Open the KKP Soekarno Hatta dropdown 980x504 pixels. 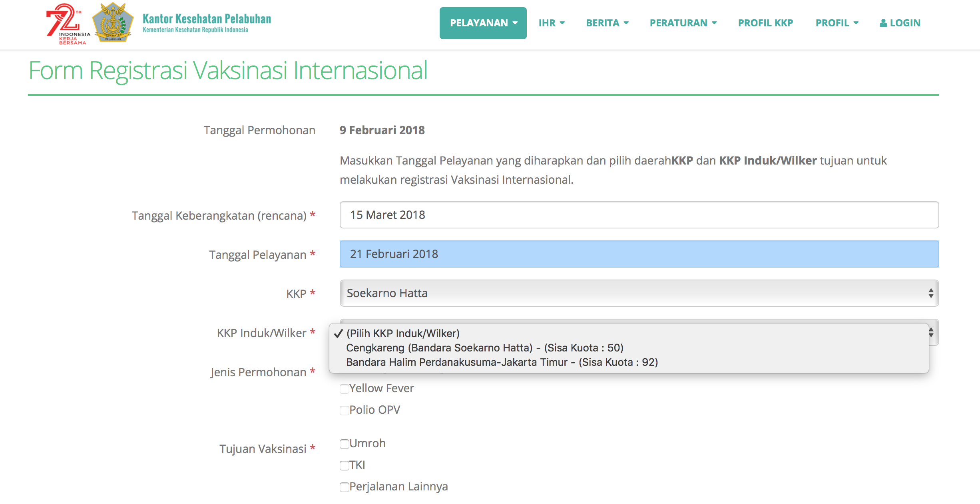(639, 293)
